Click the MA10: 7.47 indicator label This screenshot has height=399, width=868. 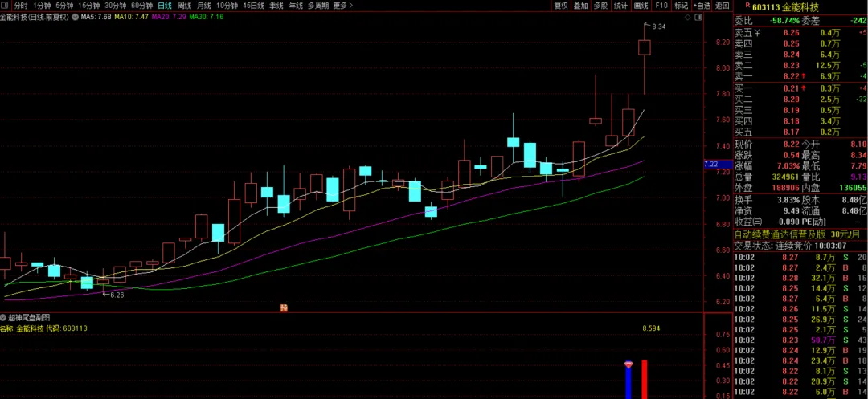[132, 17]
